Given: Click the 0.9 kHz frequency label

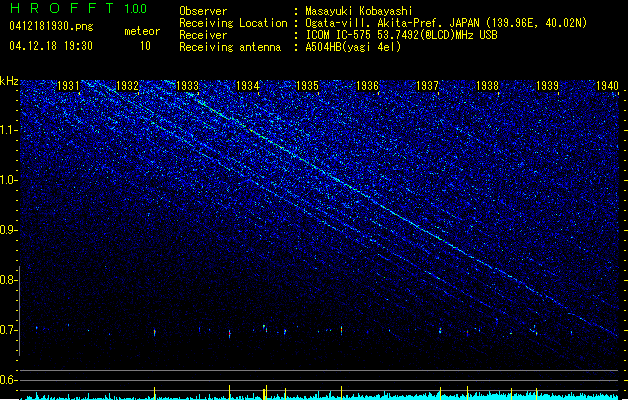Looking at the screenshot, I should click(x=8, y=230).
